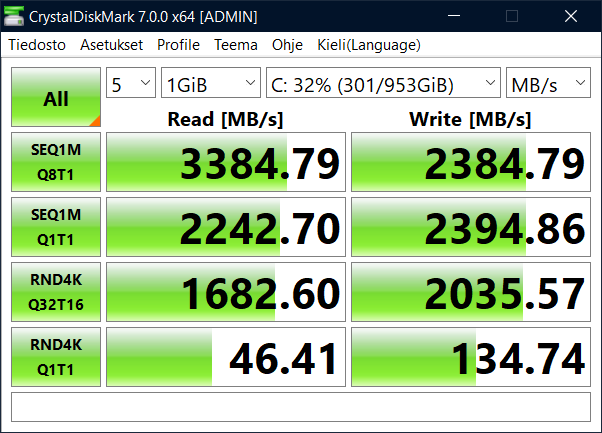Viewport: 602px width, 433px height.
Task: Open the Teema menu
Action: click(236, 45)
